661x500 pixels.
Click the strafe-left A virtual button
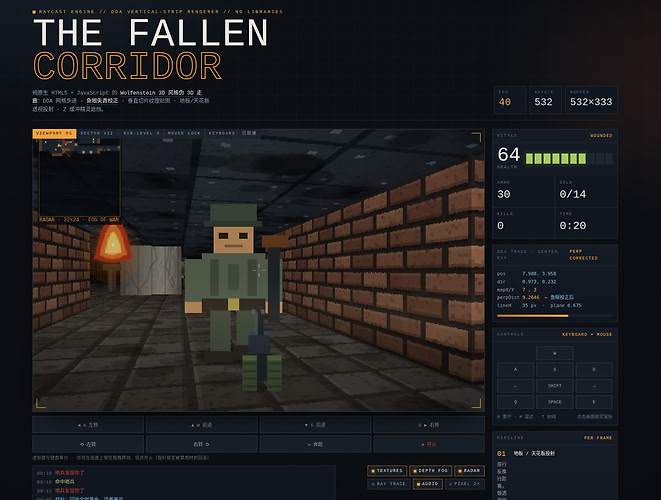88,425
